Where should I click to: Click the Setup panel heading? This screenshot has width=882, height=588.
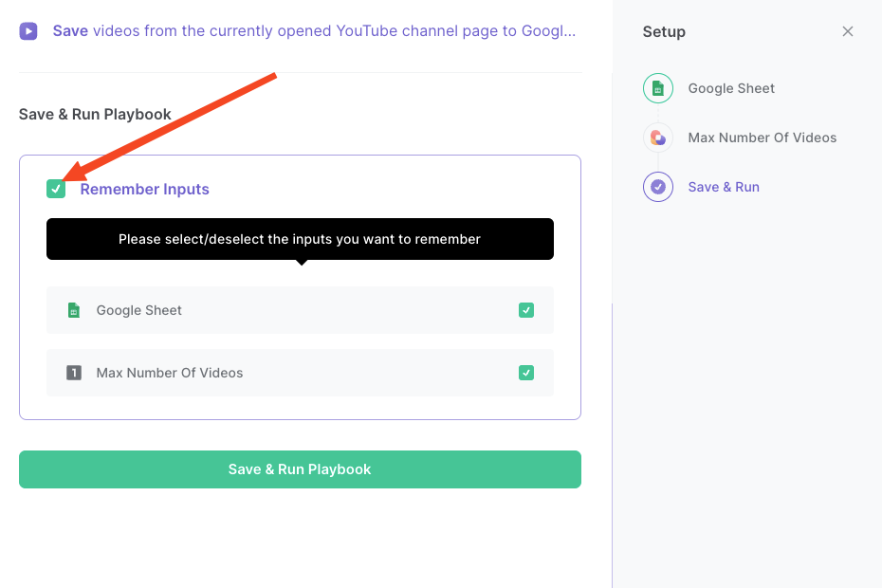[664, 31]
